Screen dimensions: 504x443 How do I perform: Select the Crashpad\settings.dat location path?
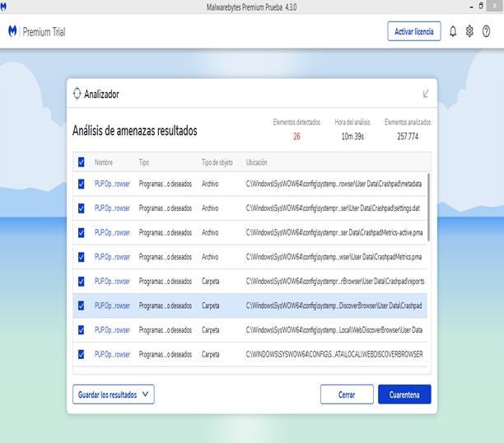coord(333,208)
